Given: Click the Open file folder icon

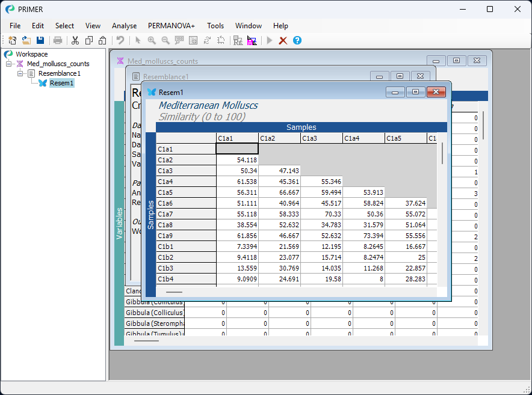Looking at the screenshot, I should pos(26,40).
